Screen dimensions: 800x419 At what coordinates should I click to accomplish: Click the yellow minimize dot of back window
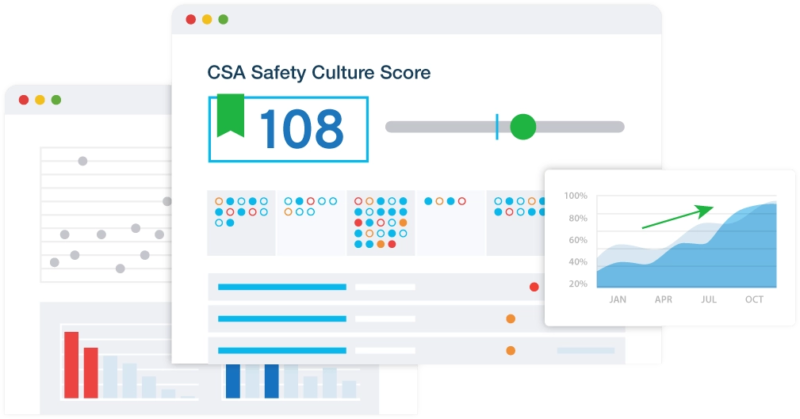pos(40,100)
